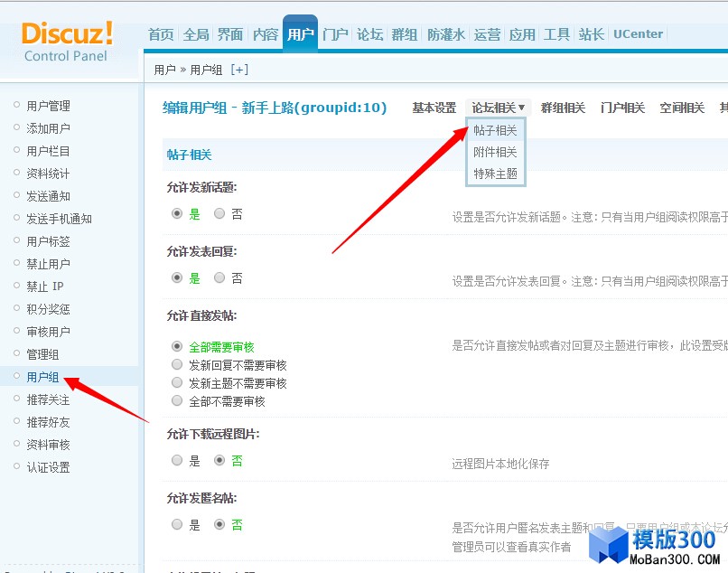Open 资料统计 in the sidebar
728x573 pixels.
click(48, 174)
